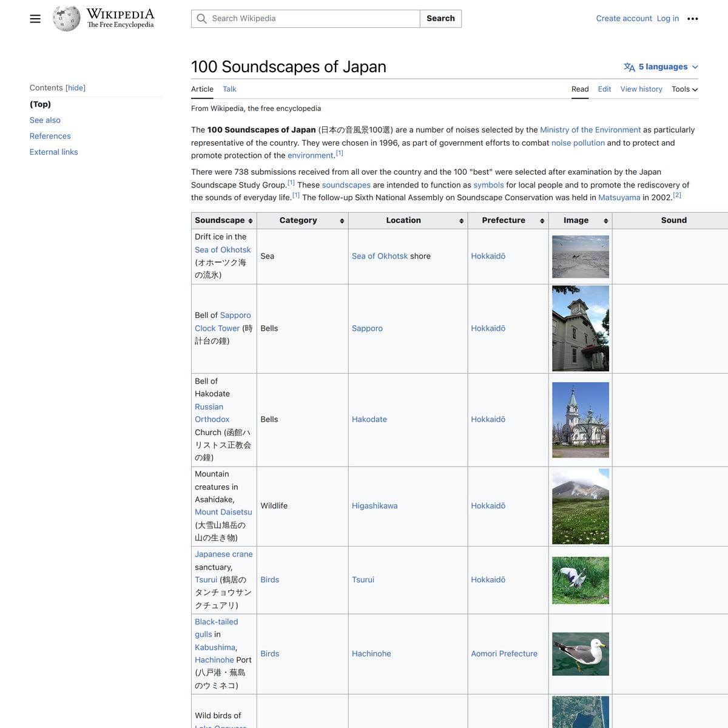
Task: Sort table by Soundscape column arrows
Action: pos(251,221)
